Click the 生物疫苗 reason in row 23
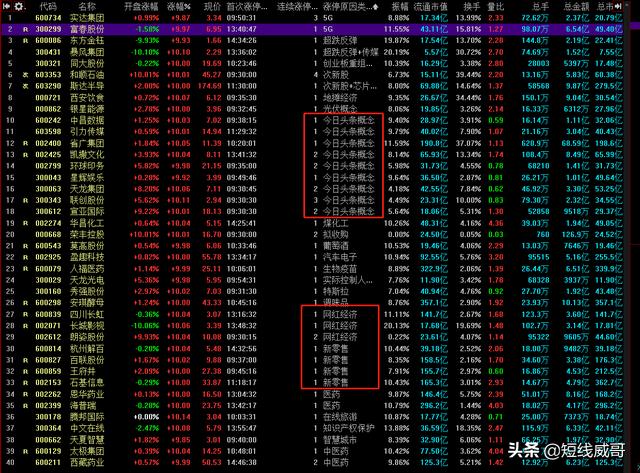 340,269
